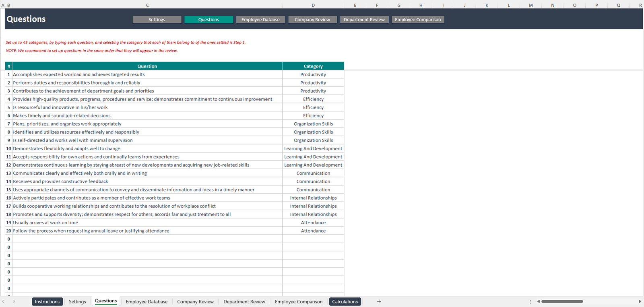Go to Employee Databse header button
Viewport: 644px width, 307px height.
(x=260, y=20)
